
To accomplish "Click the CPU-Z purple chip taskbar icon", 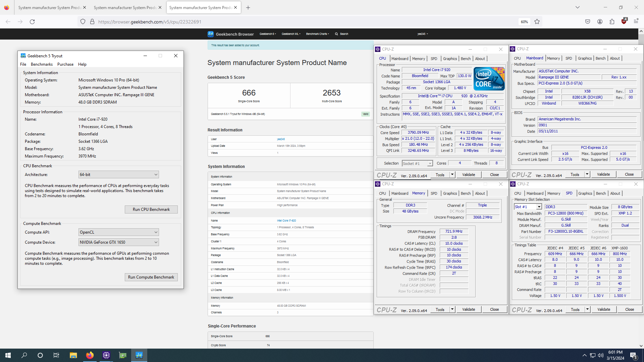I will click(106, 355).
